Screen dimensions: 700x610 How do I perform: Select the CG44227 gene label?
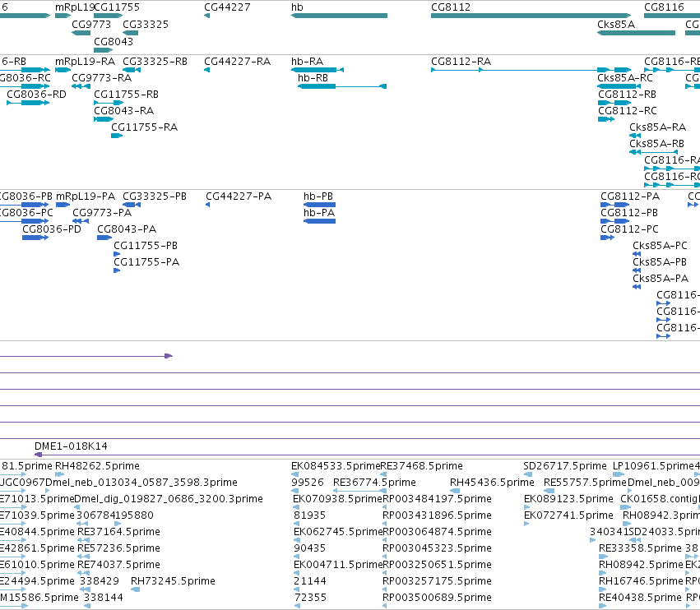[x=227, y=7]
